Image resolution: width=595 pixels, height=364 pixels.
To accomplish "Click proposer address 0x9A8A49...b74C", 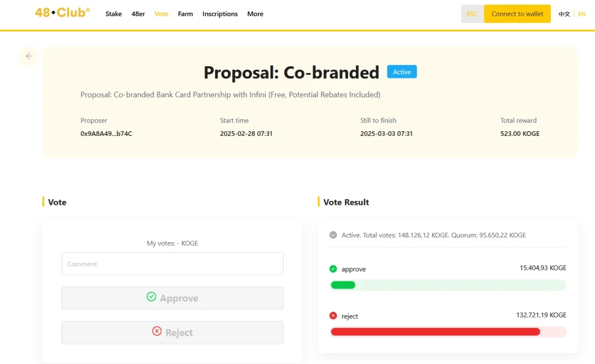I will pyautogui.click(x=106, y=134).
